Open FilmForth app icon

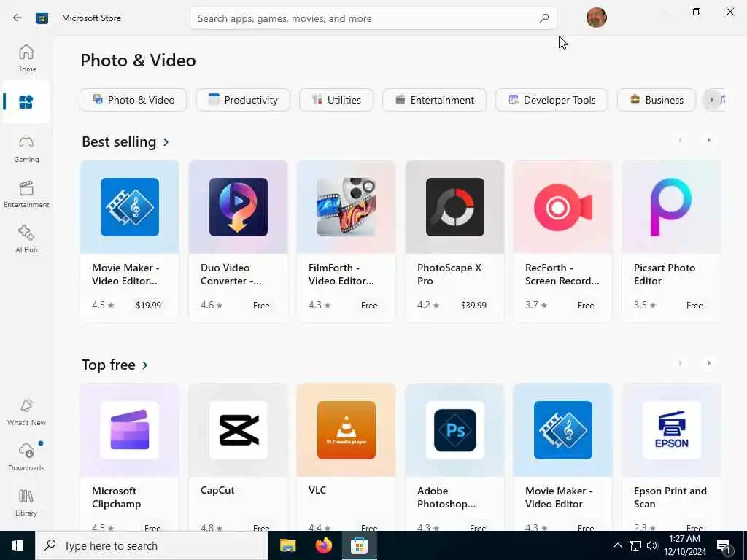coord(347,207)
